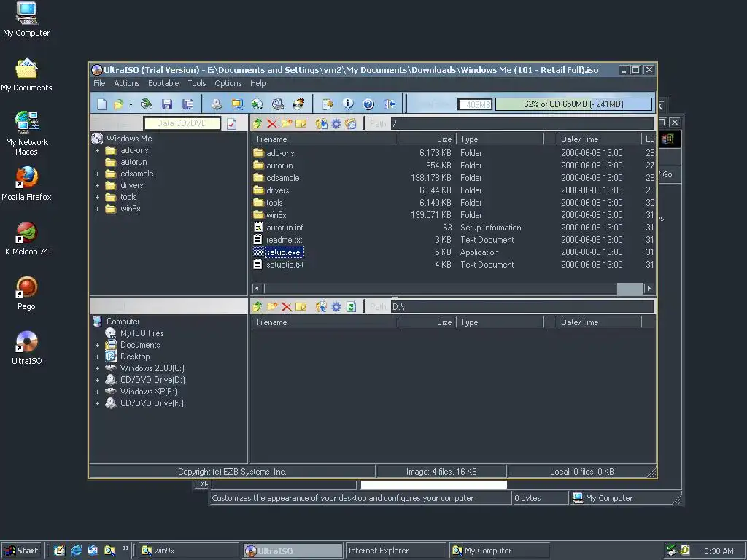Screen dimensions: 747x560
Task: Click the Open file folder toolbar icon
Action: pos(118,104)
